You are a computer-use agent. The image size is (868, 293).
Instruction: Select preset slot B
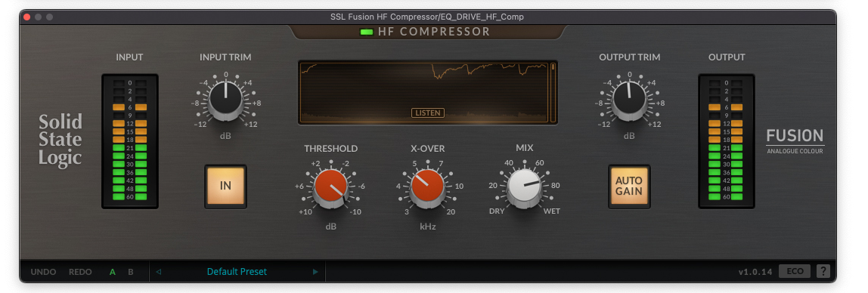click(x=131, y=272)
